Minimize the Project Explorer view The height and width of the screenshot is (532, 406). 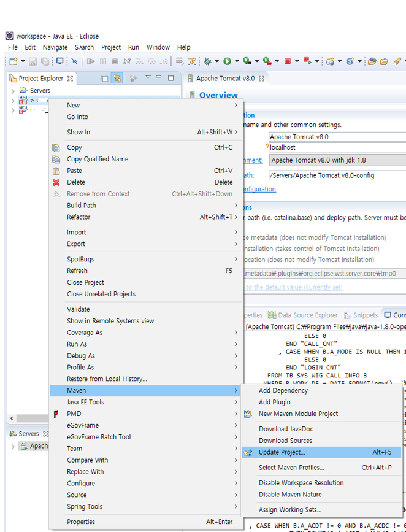(x=159, y=77)
